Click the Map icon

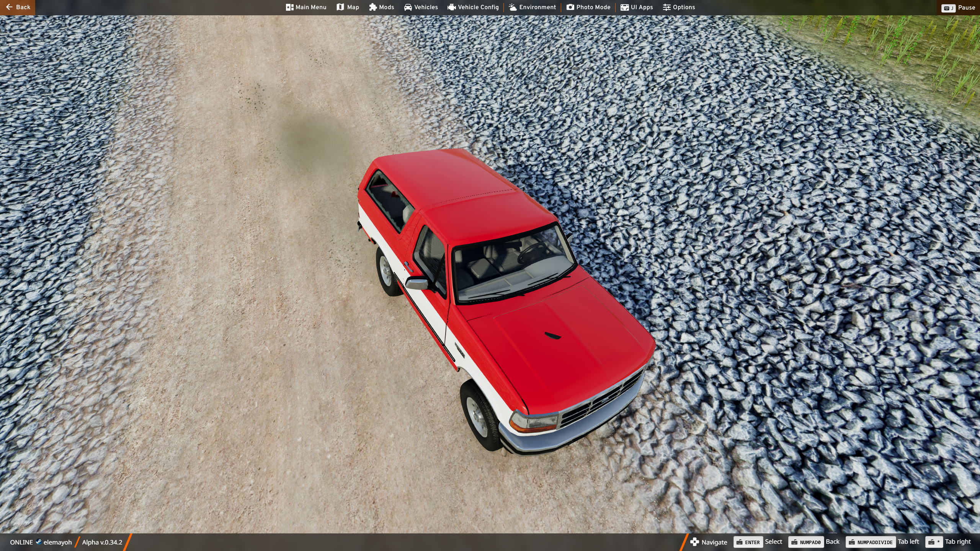point(340,7)
